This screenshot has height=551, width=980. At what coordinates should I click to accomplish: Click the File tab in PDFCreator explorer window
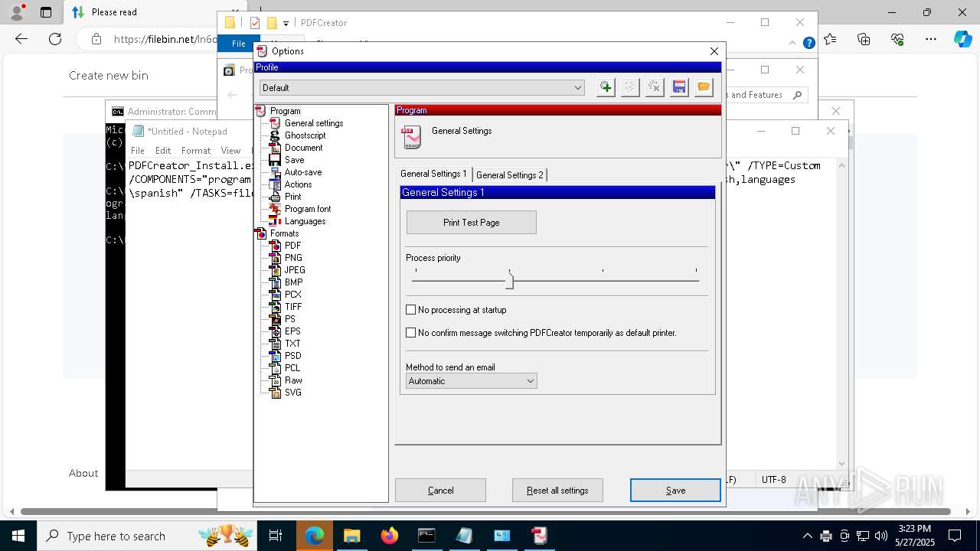point(239,44)
